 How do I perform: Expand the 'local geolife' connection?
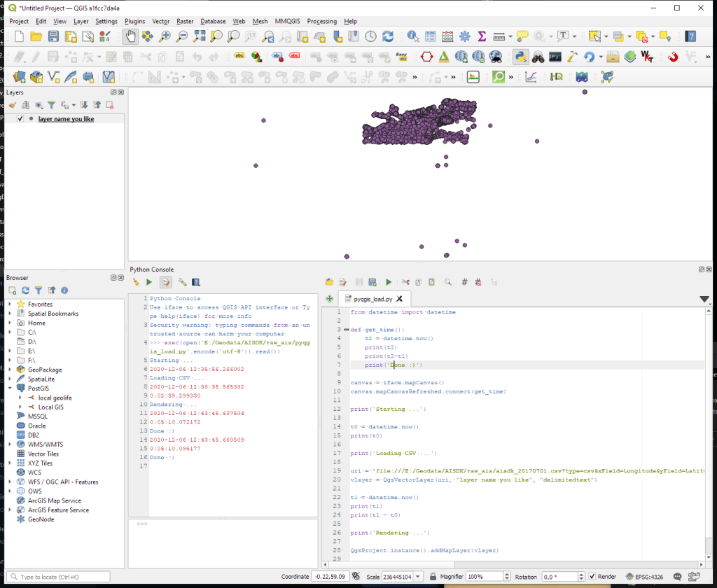pyautogui.click(x=20, y=398)
